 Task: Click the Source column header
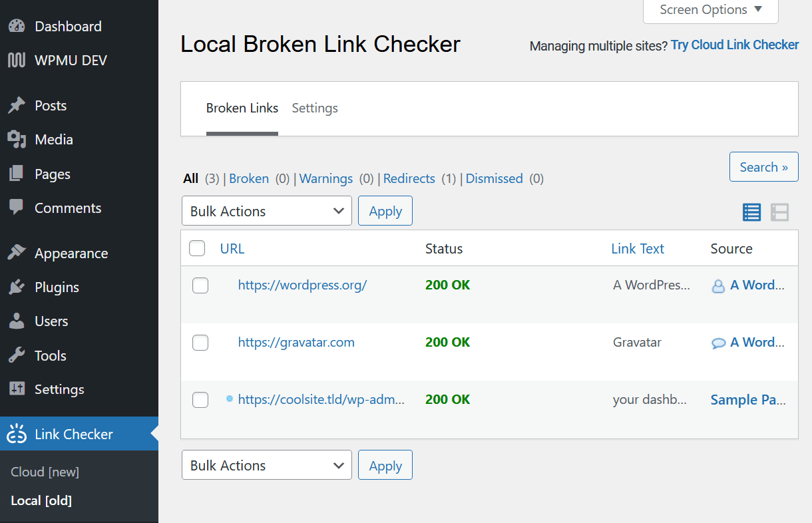(x=731, y=249)
